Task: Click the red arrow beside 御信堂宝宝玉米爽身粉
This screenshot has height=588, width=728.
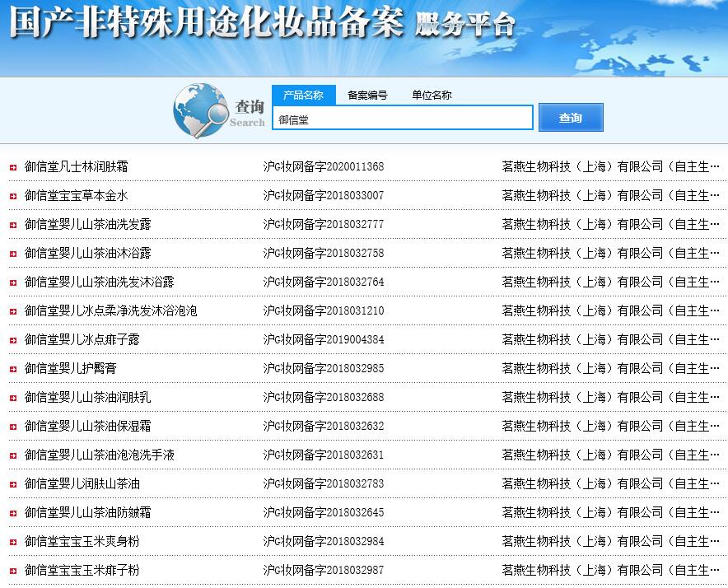Action: (x=13, y=542)
